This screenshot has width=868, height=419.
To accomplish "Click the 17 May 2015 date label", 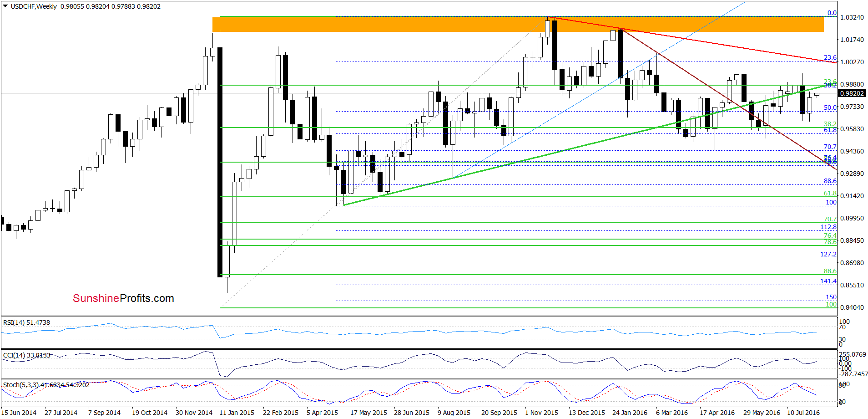I will (x=368, y=413).
